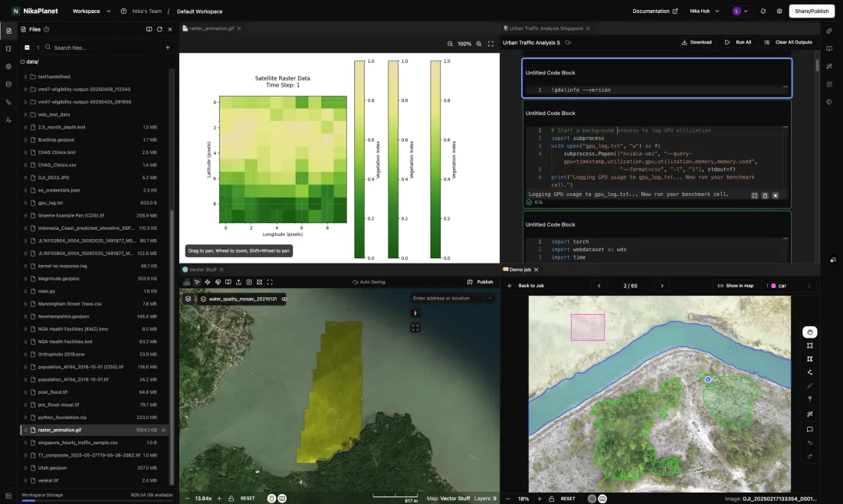843x504 pixels.
Task: Click the pink car color swatch
Action: [x=774, y=286]
